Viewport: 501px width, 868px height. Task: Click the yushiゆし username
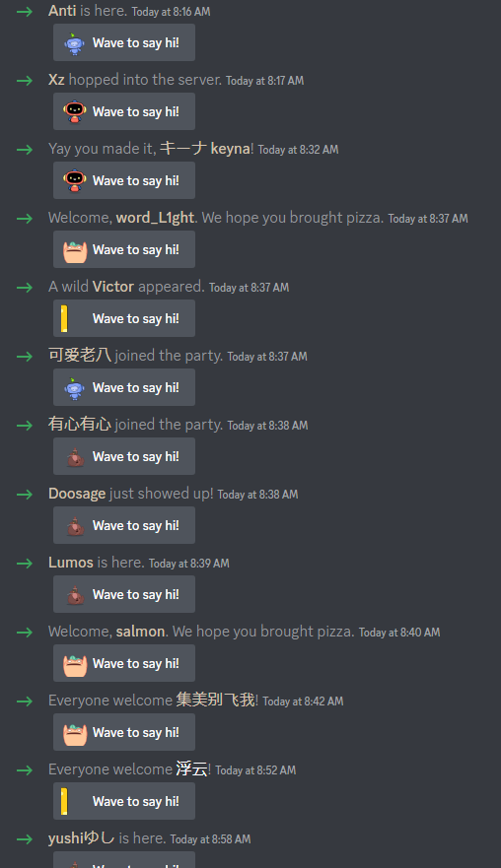click(82, 838)
